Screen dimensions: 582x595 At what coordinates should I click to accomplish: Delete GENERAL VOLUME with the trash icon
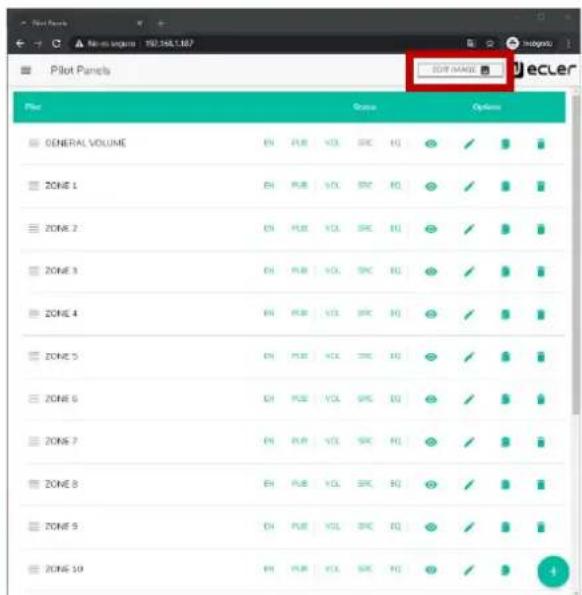click(x=541, y=144)
